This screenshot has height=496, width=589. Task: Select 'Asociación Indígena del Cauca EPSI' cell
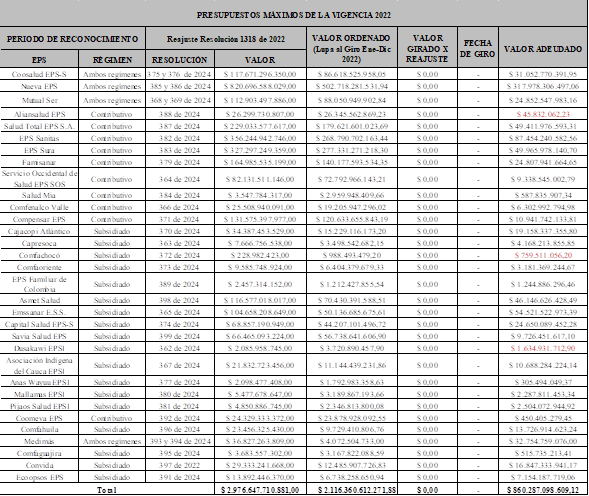point(39,365)
